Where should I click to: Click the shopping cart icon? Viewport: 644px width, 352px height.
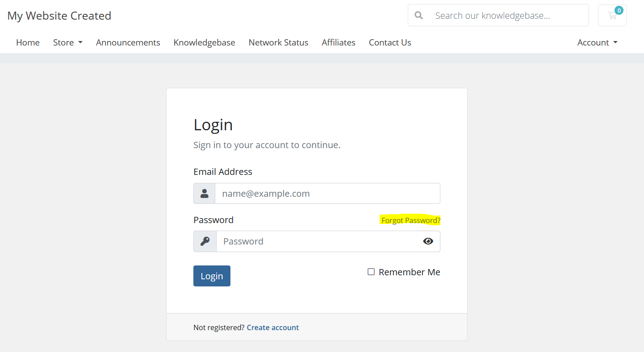click(x=612, y=16)
